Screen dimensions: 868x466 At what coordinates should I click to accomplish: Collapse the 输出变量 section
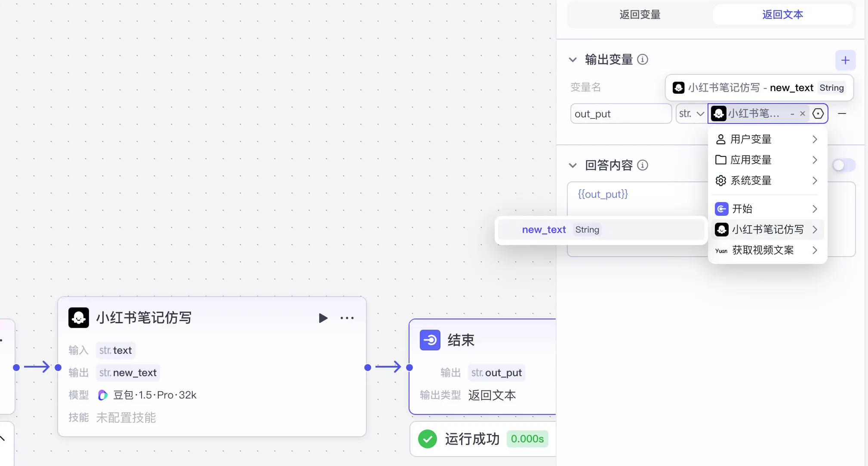(x=573, y=60)
